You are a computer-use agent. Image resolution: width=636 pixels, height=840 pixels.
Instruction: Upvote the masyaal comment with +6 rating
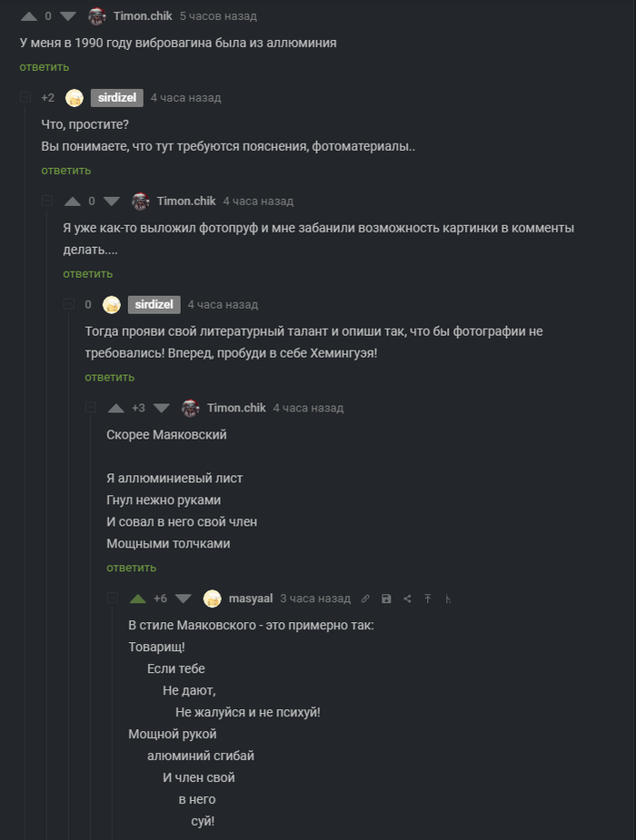click(138, 598)
